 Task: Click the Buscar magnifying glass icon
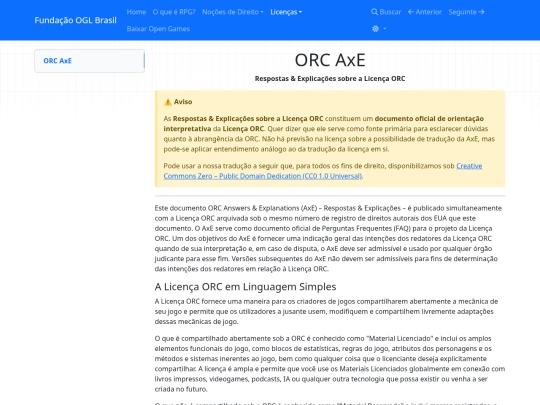point(374,12)
